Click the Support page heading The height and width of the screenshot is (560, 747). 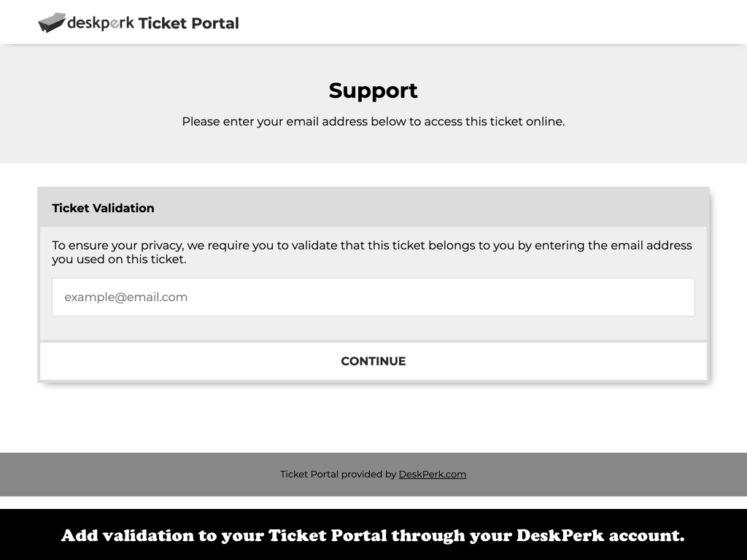coord(373,90)
